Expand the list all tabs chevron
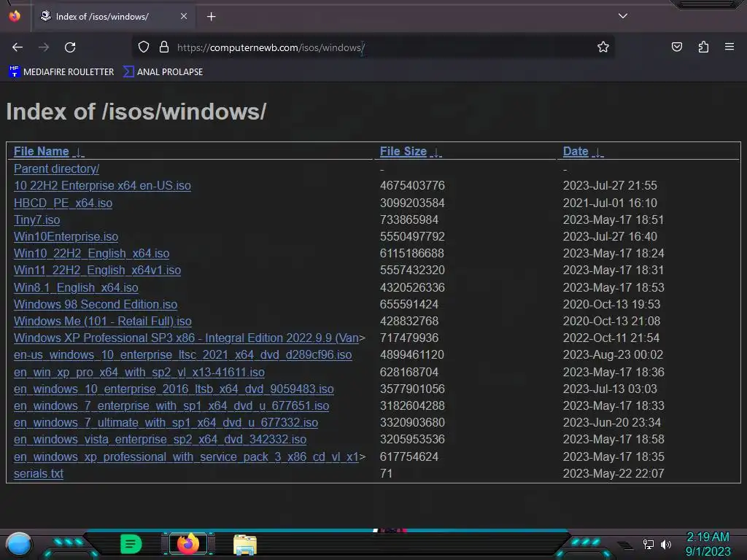 pos(623,16)
